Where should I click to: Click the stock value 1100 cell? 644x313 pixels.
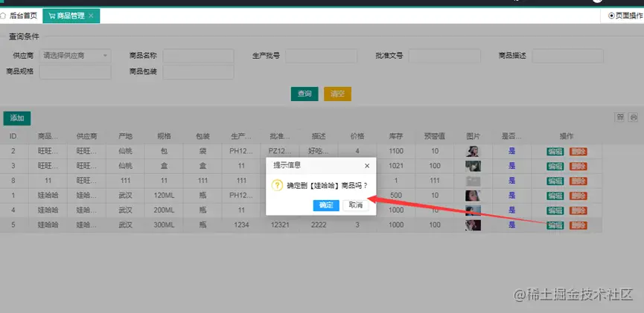[396, 152]
